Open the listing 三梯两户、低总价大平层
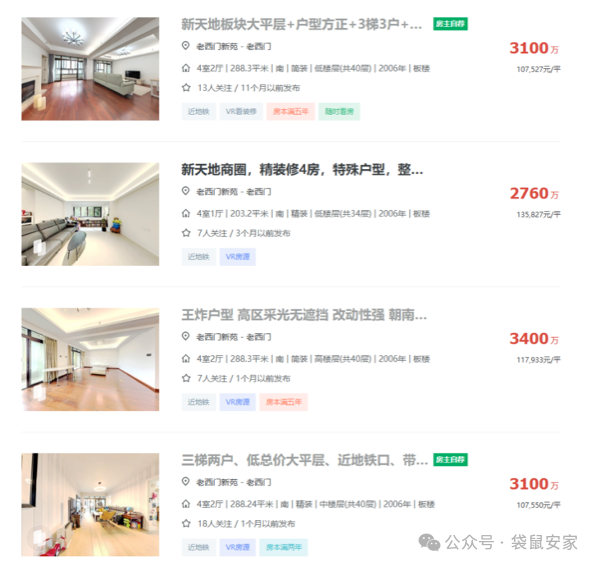The height and width of the screenshot is (566, 597). (x=305, y=461)
